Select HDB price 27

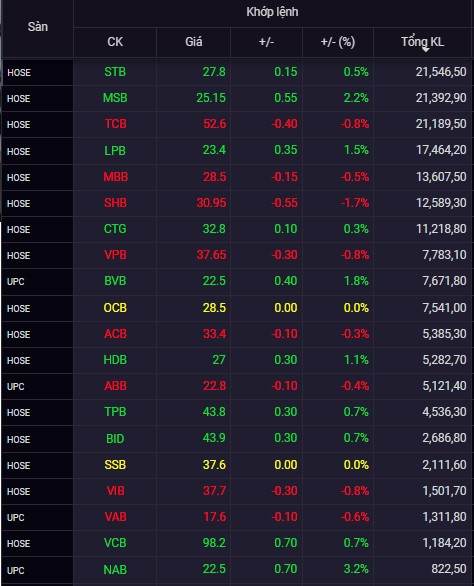219,360
